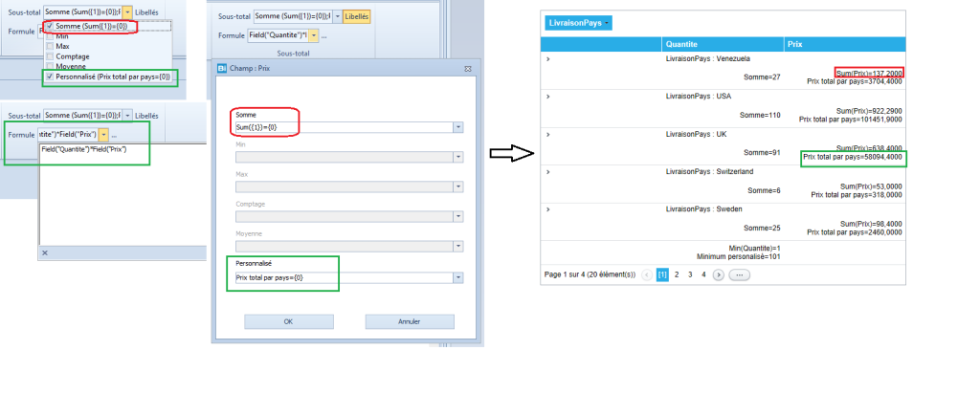Open the Somme format dropdown in the dialog
Image resolution: width=980 pixels, height=416 pixels.
458,127
